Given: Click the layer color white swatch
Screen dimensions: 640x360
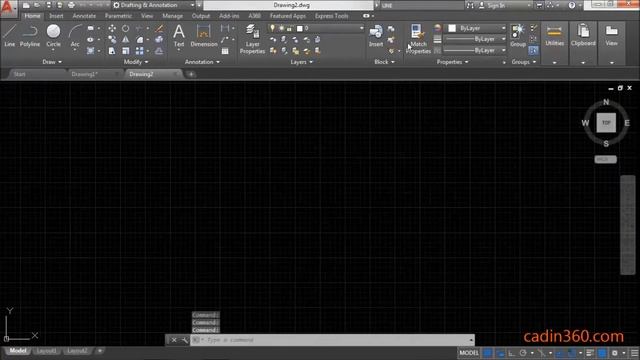Looking at the screenshot, I should [300, 28].
